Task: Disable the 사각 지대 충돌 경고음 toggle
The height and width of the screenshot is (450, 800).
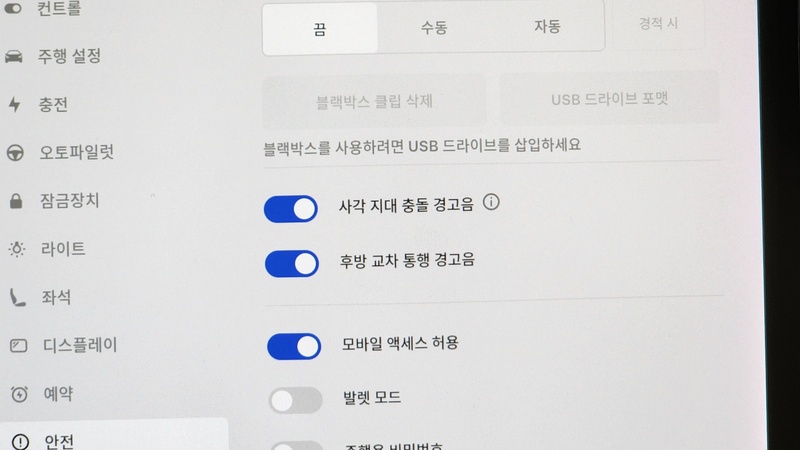Action: [x=291, y=209]
